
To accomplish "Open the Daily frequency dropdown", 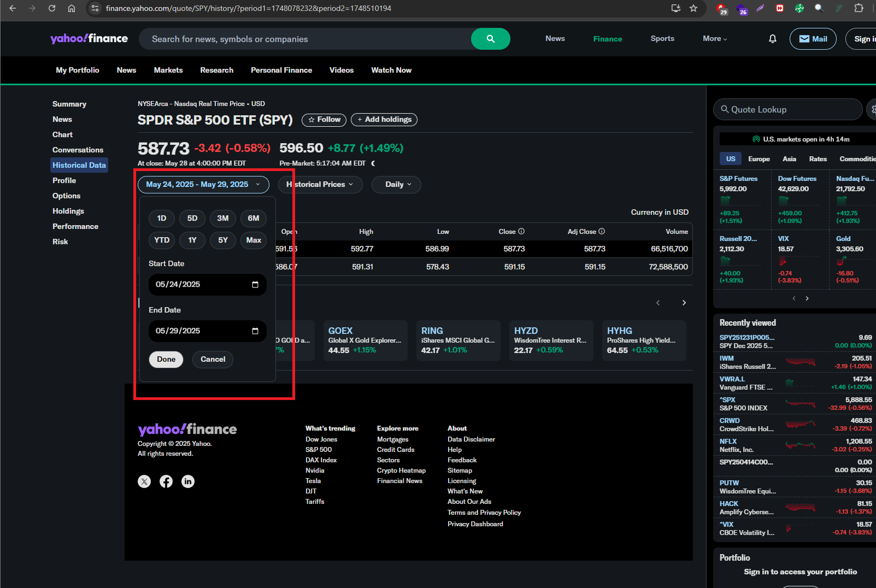I will click(396, 185).
